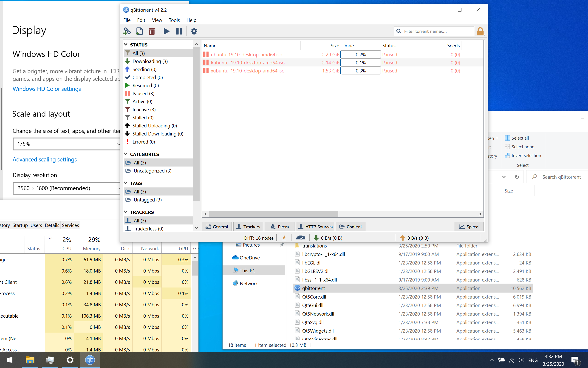Select the Errored (0) status filter

coord(158,141)
